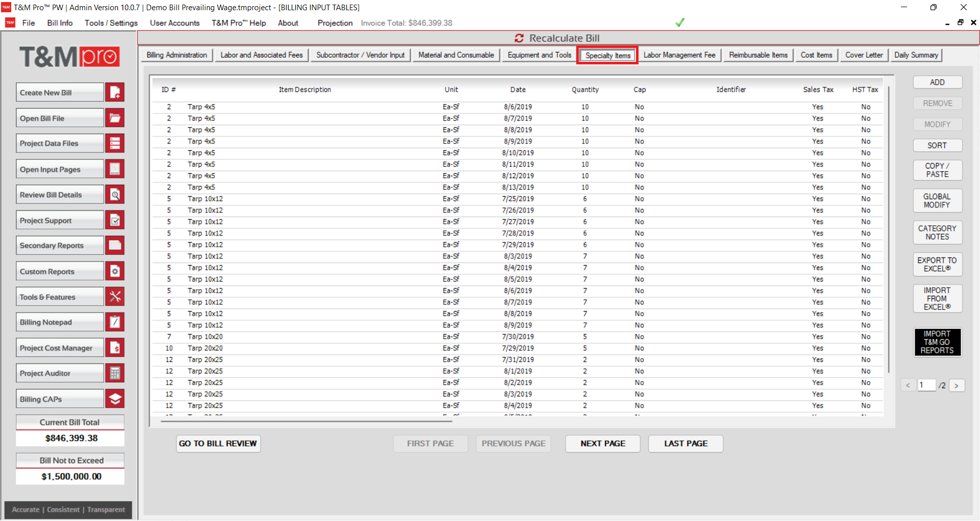Click the COPY / PASTE button
This screenshot has width=980, height=521.
pos(937,170)
